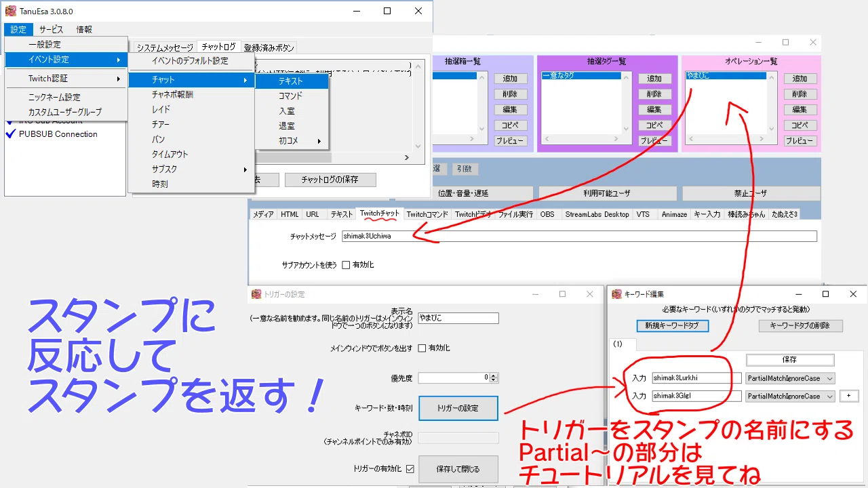Image resolution: width=868 pixels, height=488 pixels.
Task: Click 追加 in the 抽選タグ一覧 panel
Action: 654,79
